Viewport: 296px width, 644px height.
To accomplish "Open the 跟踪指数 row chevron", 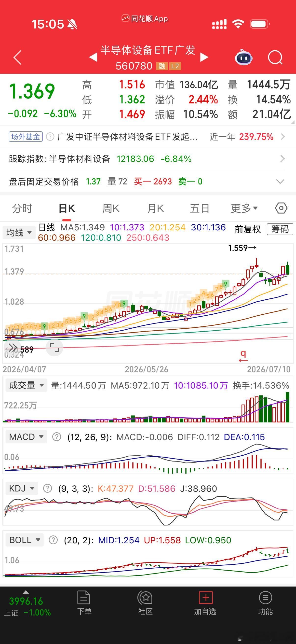I will tap(283, 159).
